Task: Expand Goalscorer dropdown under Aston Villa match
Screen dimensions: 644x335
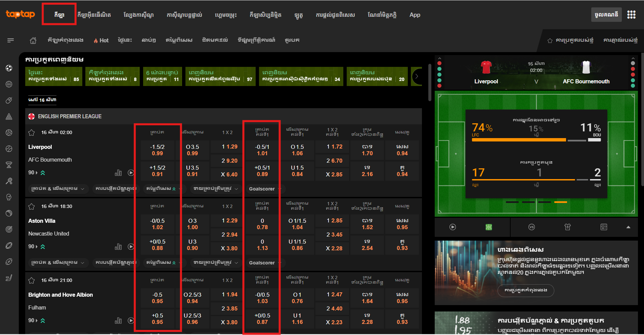Action: tap(265, 263)
